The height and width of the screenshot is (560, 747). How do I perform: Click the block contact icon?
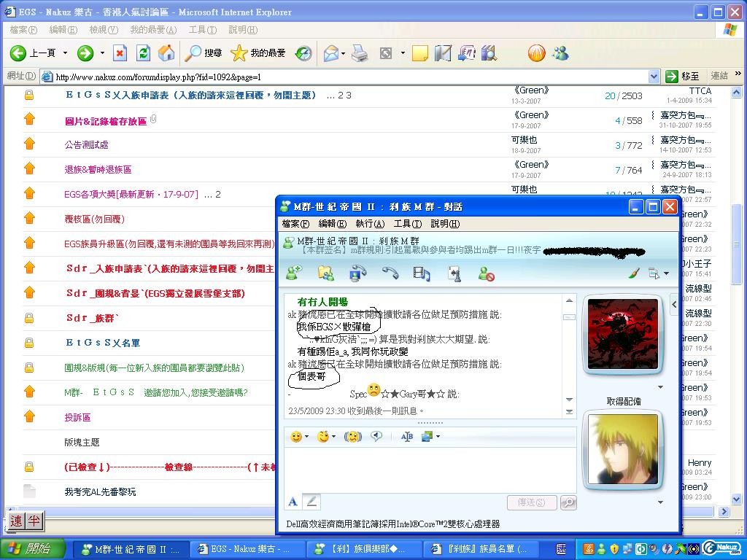click(486, 273)
